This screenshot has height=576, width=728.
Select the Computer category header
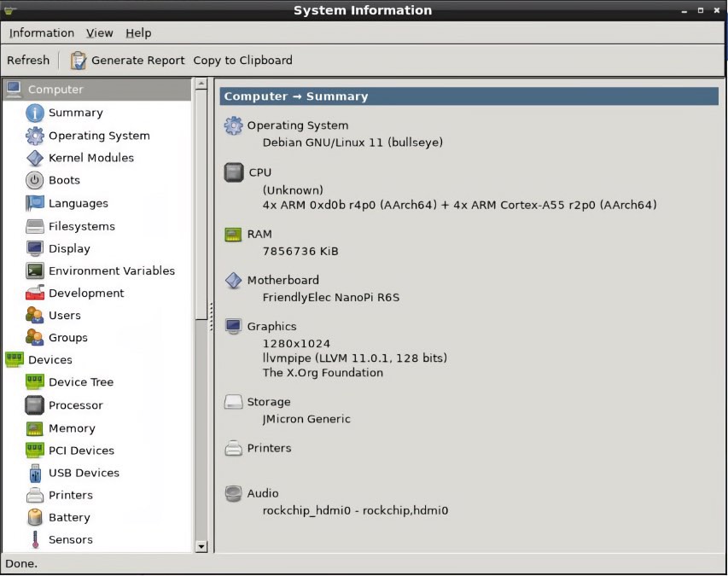click(96, 89)
